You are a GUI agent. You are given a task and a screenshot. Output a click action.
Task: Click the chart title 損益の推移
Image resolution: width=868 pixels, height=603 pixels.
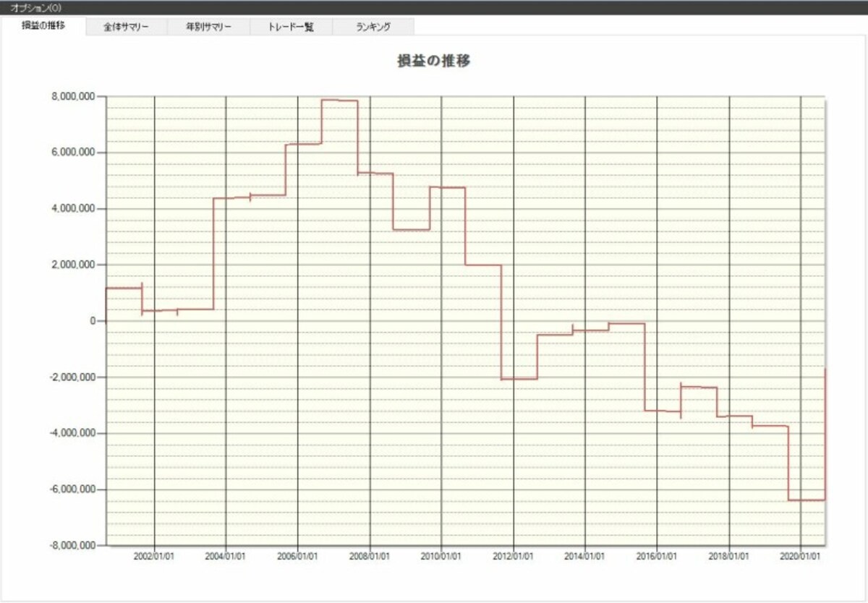[x=434, y=61]
